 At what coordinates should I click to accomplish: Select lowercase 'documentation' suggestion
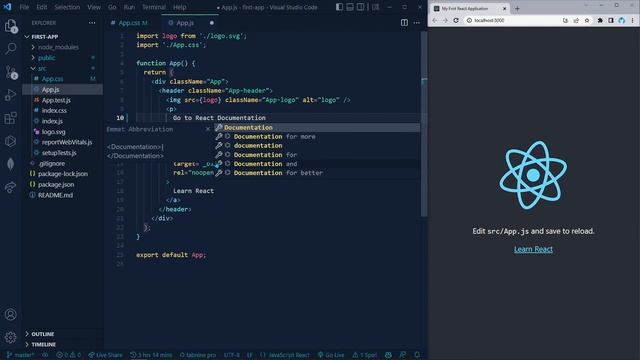coord(317,146)
